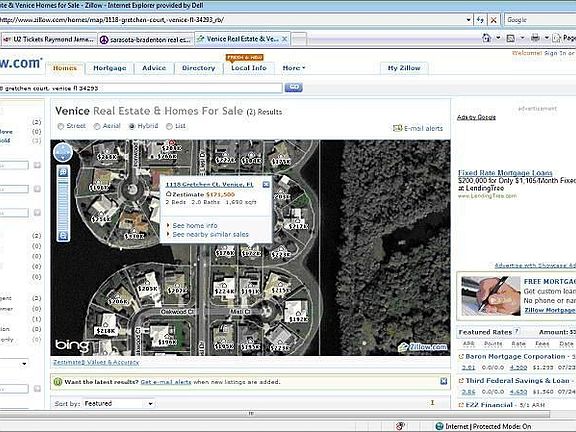The image size is (576, 432).
Task: Click the browser Refresh button
Action: (x=480, y=20)
